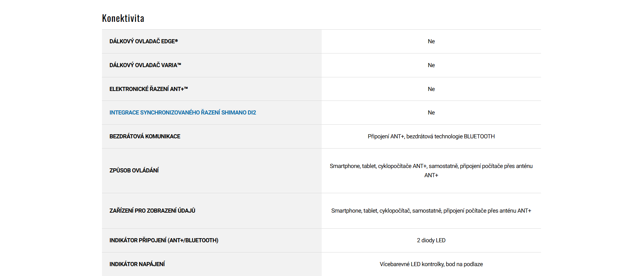This screenshot has width=644, height=276.
Task: Click the "Smartphone, tablet, cyklopočítače ANT+" control method text
Action: pyautogui.click(x=431, y=166)
